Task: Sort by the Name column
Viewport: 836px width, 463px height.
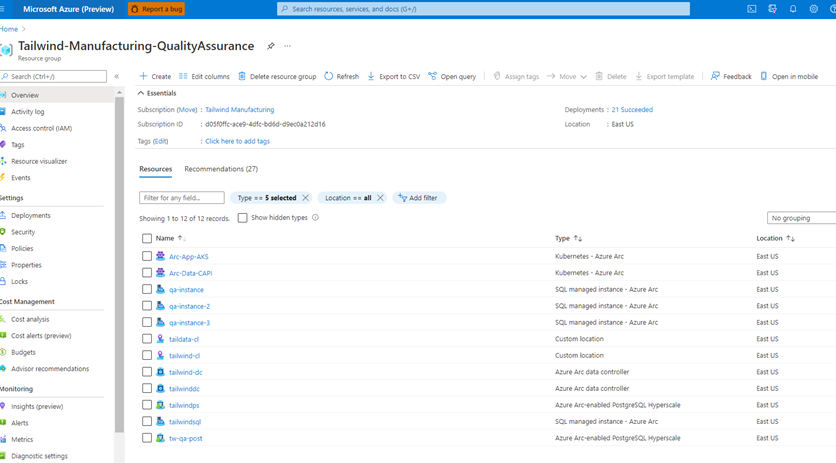Action: pos(171,238)
